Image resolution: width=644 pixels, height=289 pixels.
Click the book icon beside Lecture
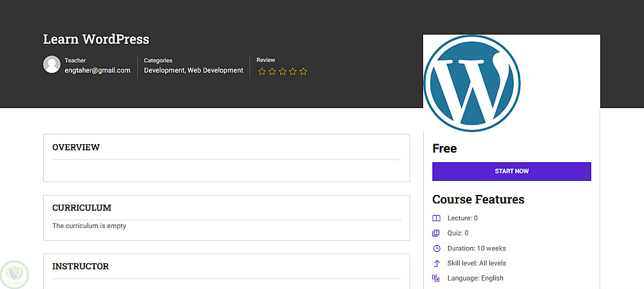436,218
